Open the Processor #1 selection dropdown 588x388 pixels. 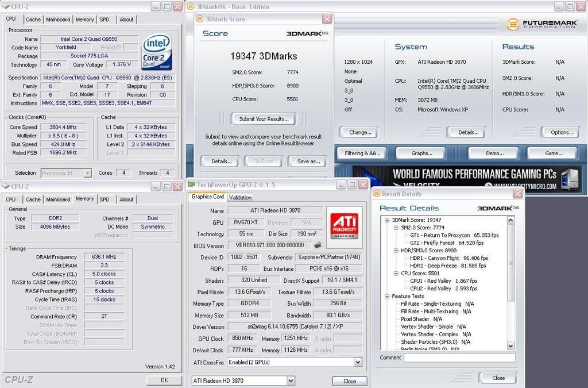click(x=87, y=173)
